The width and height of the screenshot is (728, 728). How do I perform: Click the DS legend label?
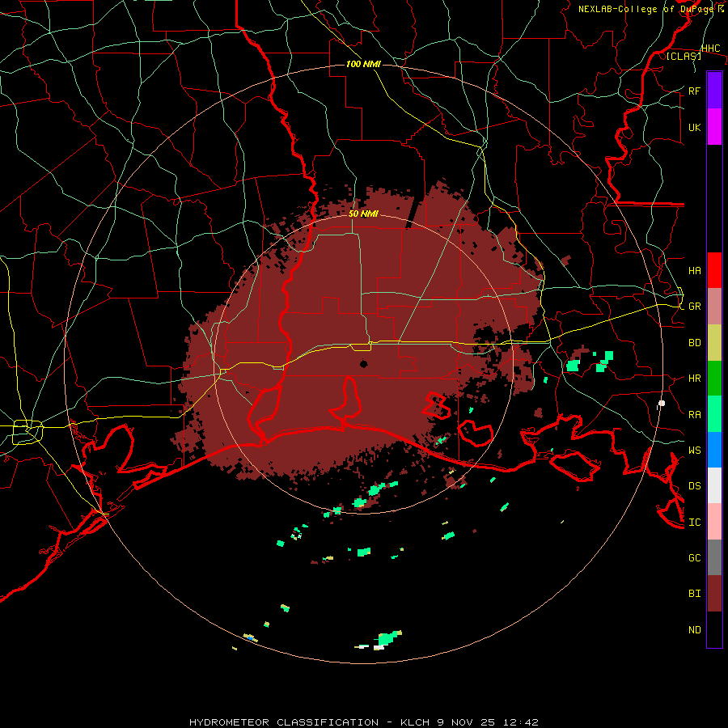[x=695, y=486]
